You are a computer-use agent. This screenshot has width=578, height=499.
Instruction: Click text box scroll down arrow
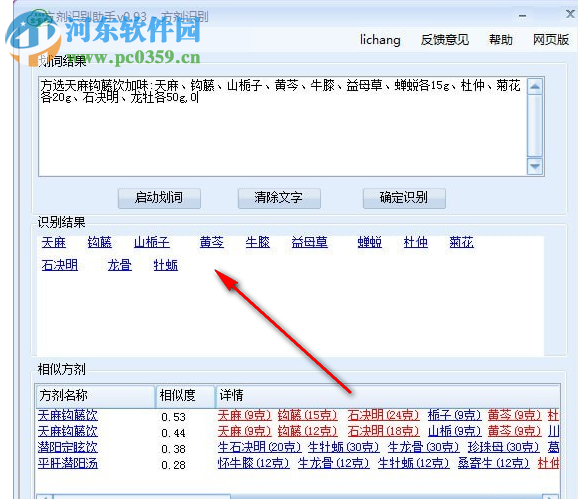click(535, 166)
